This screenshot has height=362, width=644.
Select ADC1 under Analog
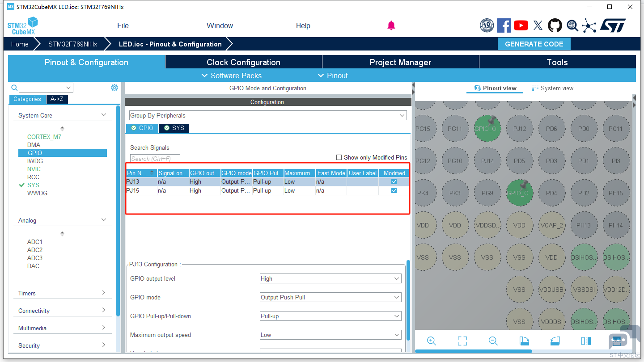click(x=35, y=242)
